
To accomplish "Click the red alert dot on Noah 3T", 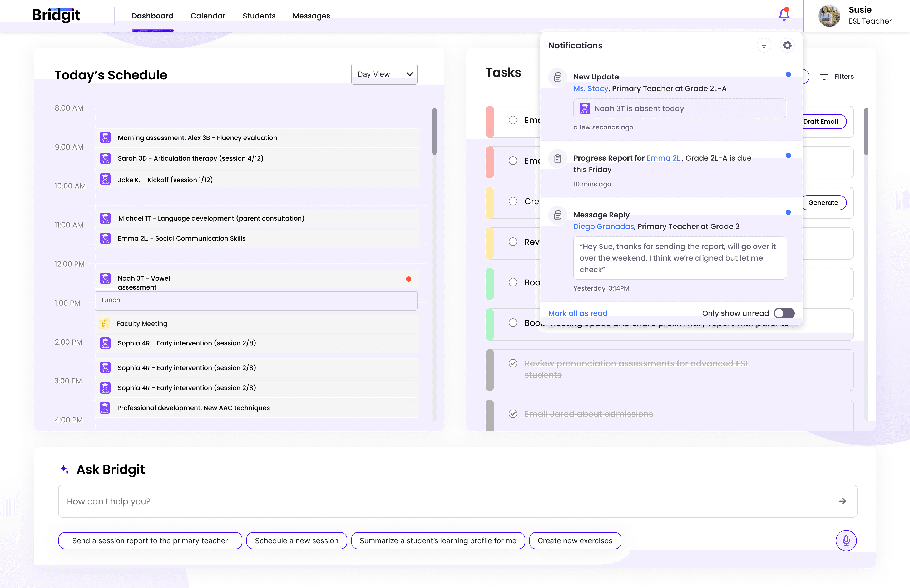I will [x=408, y=279].
